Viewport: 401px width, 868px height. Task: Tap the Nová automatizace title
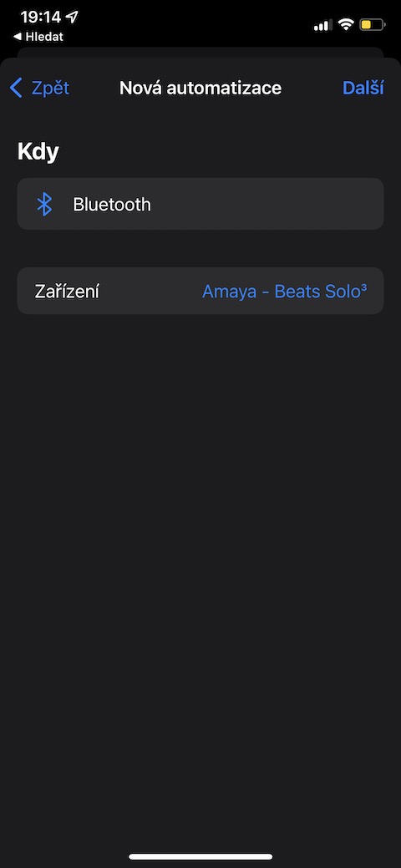pos(200,88)
